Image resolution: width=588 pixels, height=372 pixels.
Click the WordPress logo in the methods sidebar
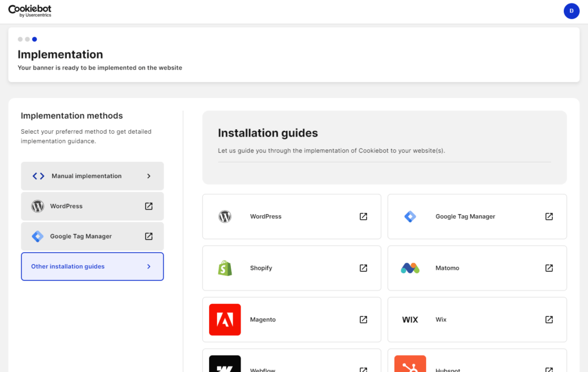(x=37, y=206)
